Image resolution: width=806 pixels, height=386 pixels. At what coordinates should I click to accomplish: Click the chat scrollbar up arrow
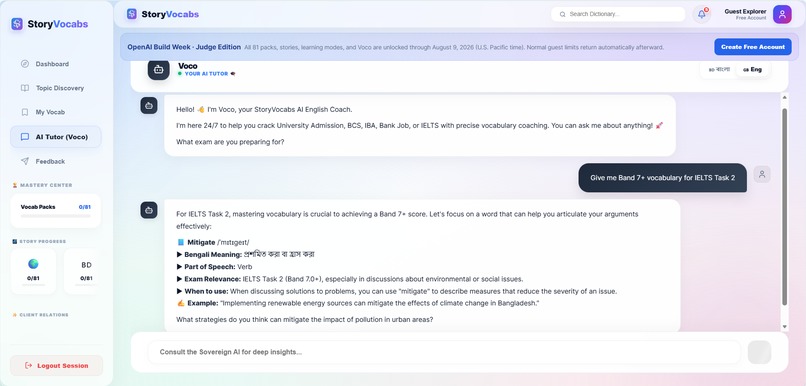click(784, 98)
